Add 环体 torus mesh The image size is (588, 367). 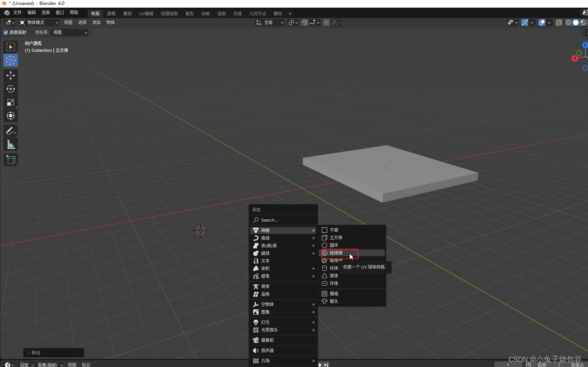tap(352, 283)
